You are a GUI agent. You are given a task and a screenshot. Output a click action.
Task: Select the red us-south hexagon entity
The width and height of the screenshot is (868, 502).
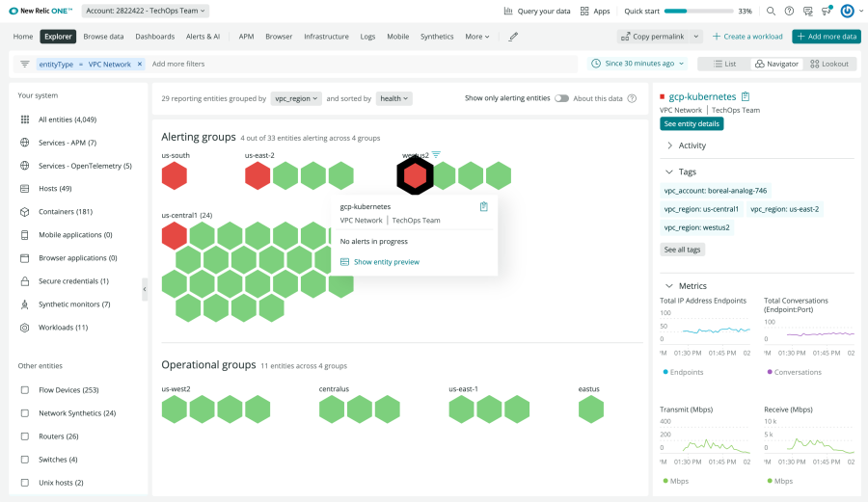[x=175, y=176]
